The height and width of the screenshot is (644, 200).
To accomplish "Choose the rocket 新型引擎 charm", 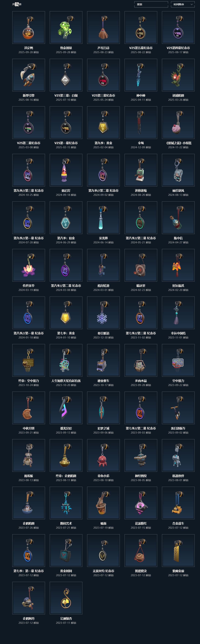I will [28, 75].
